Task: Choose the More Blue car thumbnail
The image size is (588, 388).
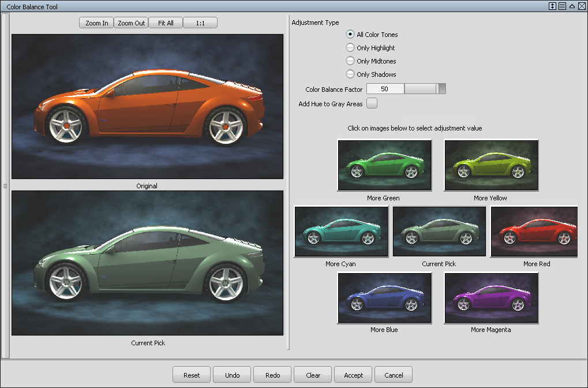Action: pos(384,298)
